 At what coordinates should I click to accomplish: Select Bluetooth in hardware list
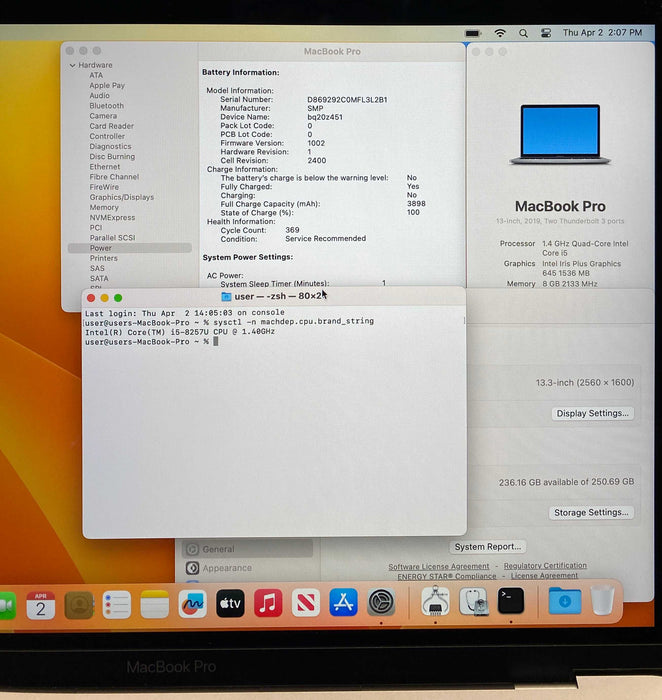click(106, 106)
